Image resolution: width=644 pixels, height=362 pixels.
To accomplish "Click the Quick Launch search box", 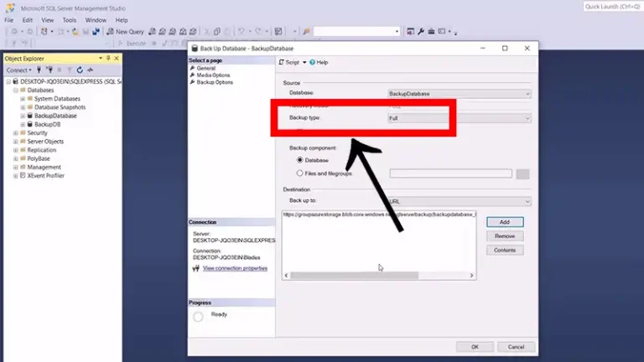I will (x=612, y=7).
